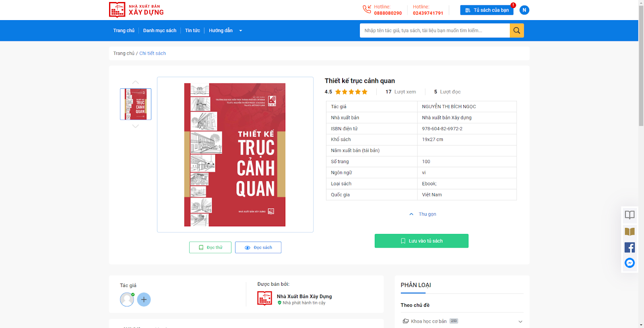Click the open book outline icon in sidebar

pyautogui.click(x=630, y=215)
